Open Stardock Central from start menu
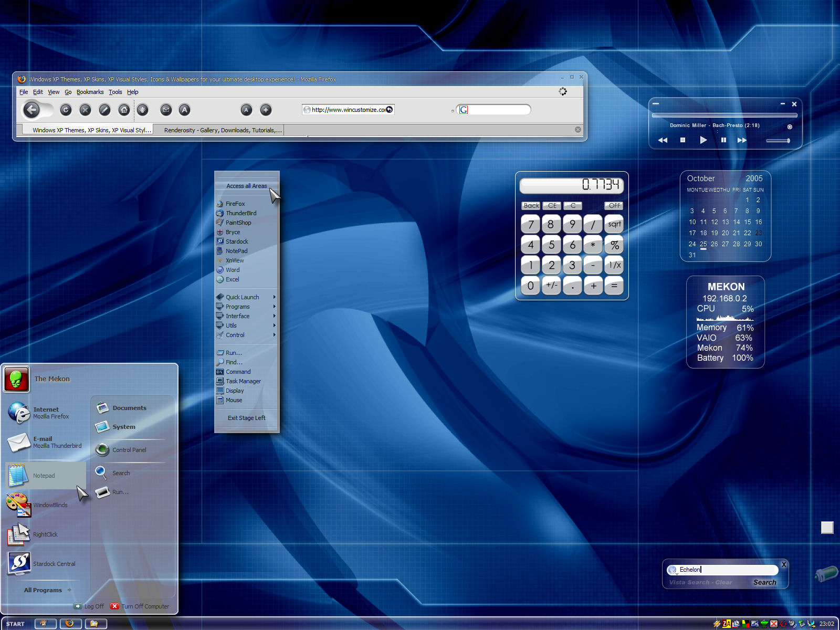840x630 pixels. click(x=46, y=564)
